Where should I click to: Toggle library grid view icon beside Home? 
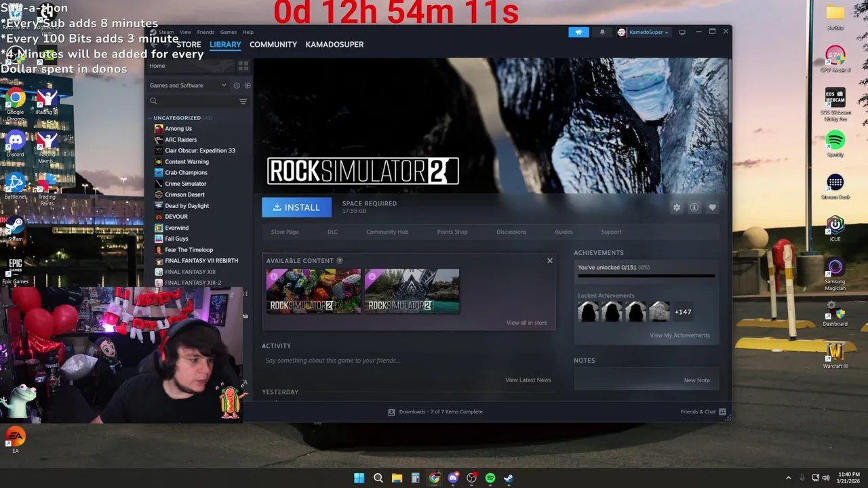(x=243, y=66)
